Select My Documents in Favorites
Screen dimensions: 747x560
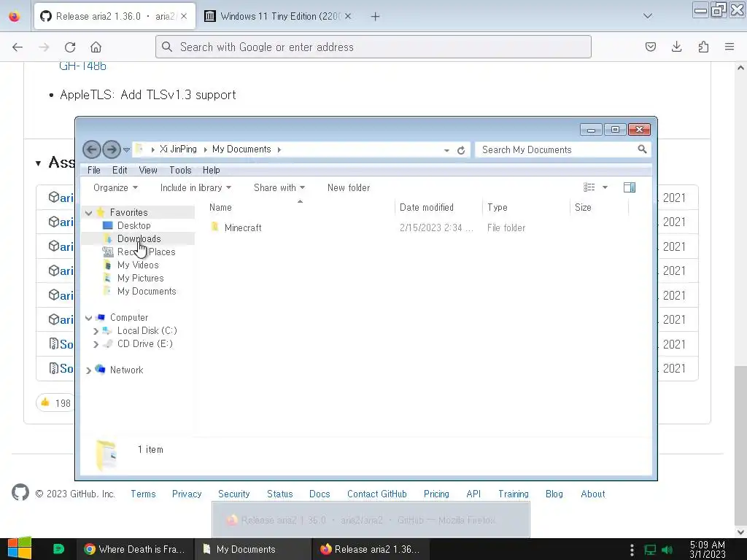click(x=146, y=291)
